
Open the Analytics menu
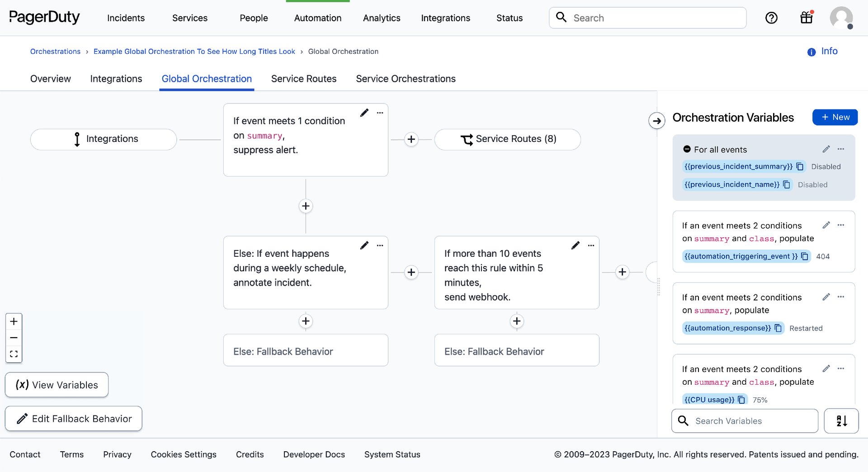click(381, 18)
